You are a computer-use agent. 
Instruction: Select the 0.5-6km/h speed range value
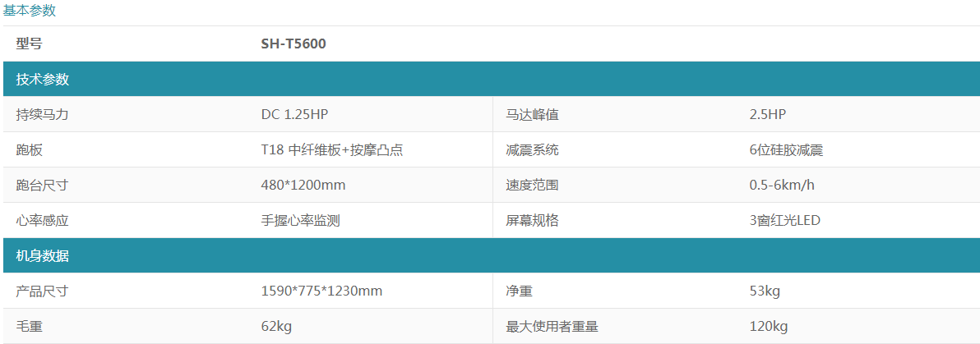click(781, 186)
